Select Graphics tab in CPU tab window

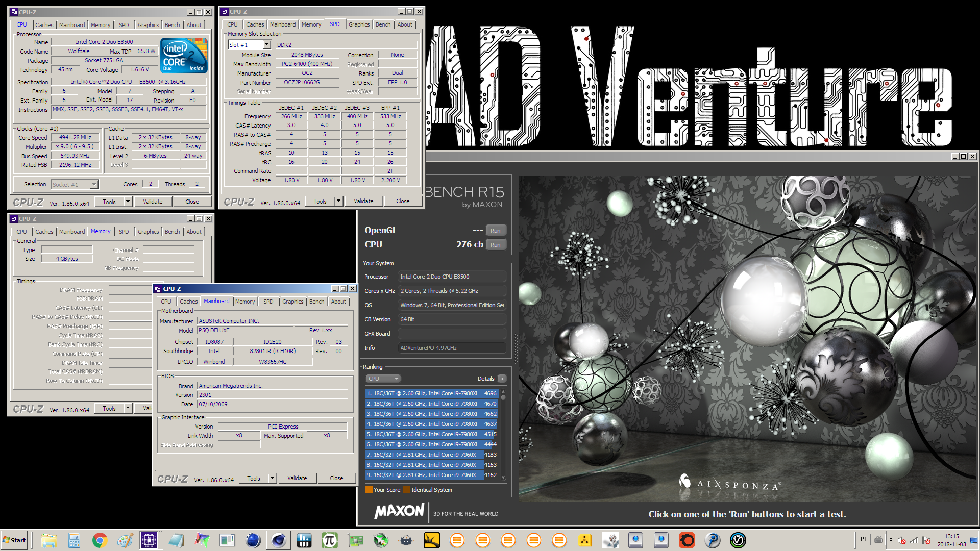point(149,25)
